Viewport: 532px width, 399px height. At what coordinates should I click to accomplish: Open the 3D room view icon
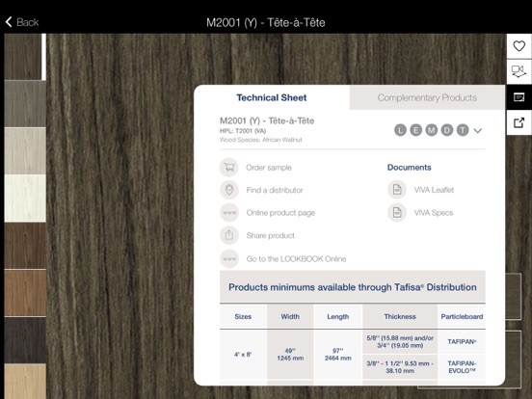pos(519,71)
